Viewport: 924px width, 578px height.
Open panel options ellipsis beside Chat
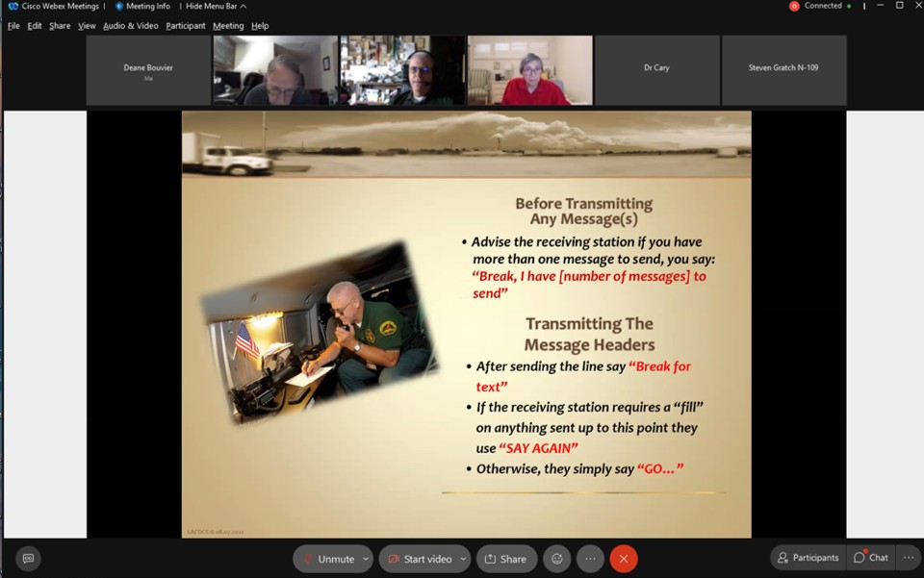(x=909, y=558)
